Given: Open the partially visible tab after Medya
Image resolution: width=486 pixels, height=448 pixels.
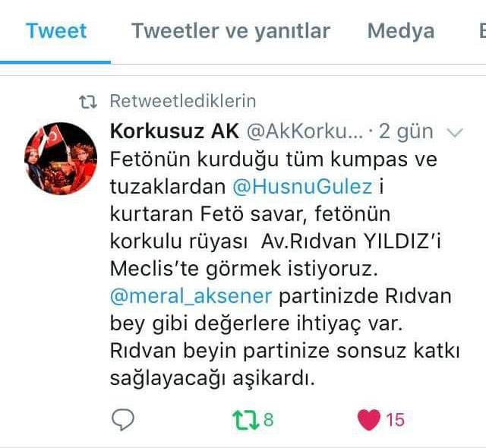Looking at the screenshot, I should pyautogui.click(x=482, y=31).
